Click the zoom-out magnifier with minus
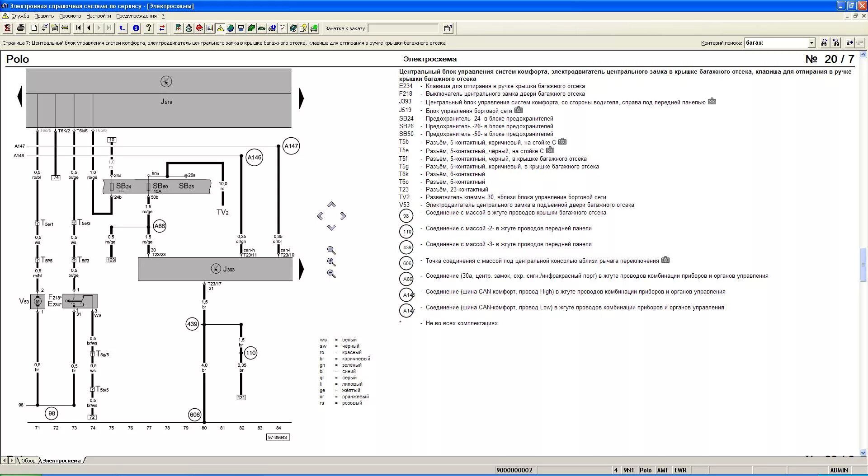This screenshot has width=868, height=476. coord(331,274)
